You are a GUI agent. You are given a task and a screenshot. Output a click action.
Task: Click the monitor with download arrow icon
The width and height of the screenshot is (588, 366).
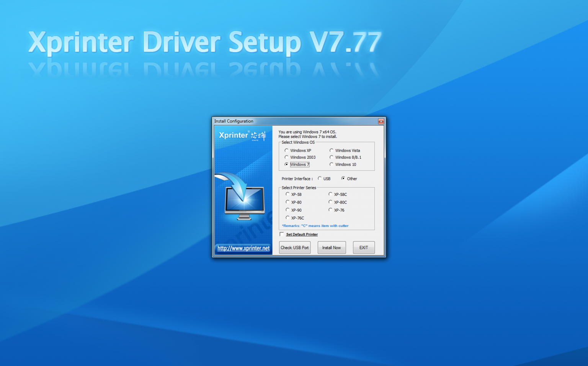(240, 196)
